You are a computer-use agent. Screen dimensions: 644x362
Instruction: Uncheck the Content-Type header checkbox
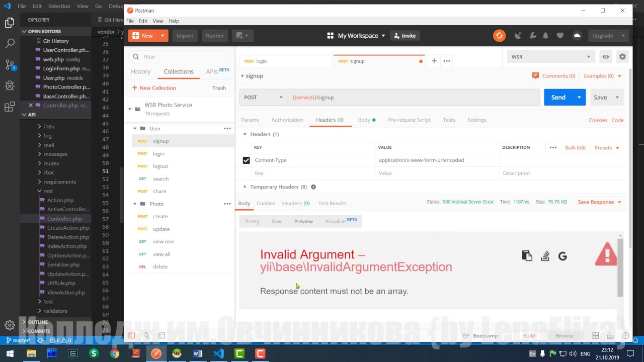246,160
